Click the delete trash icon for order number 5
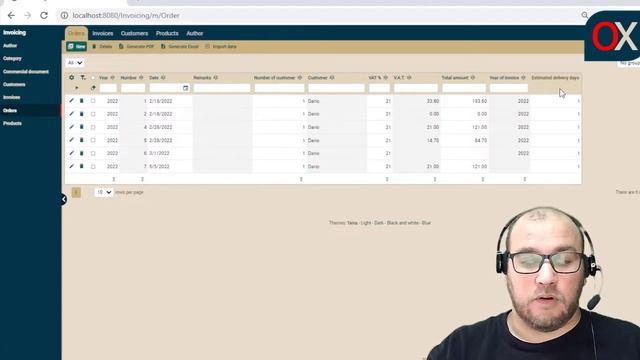Viewport: 640px width, 360px height. tap(82, 140)
